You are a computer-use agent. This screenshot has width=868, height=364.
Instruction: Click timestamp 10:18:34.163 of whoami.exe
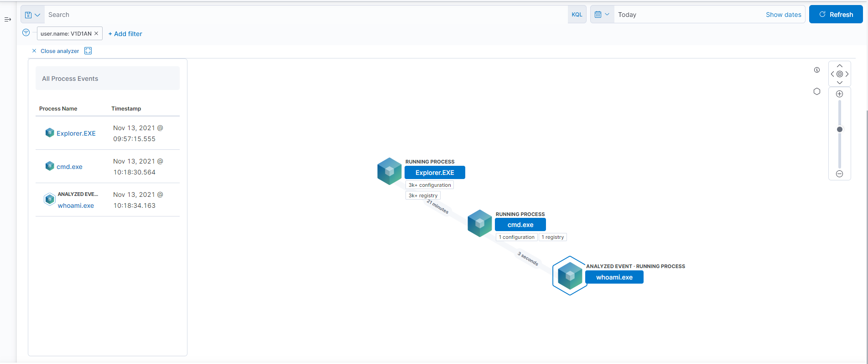pyautogui.click(x=138, y=200)
